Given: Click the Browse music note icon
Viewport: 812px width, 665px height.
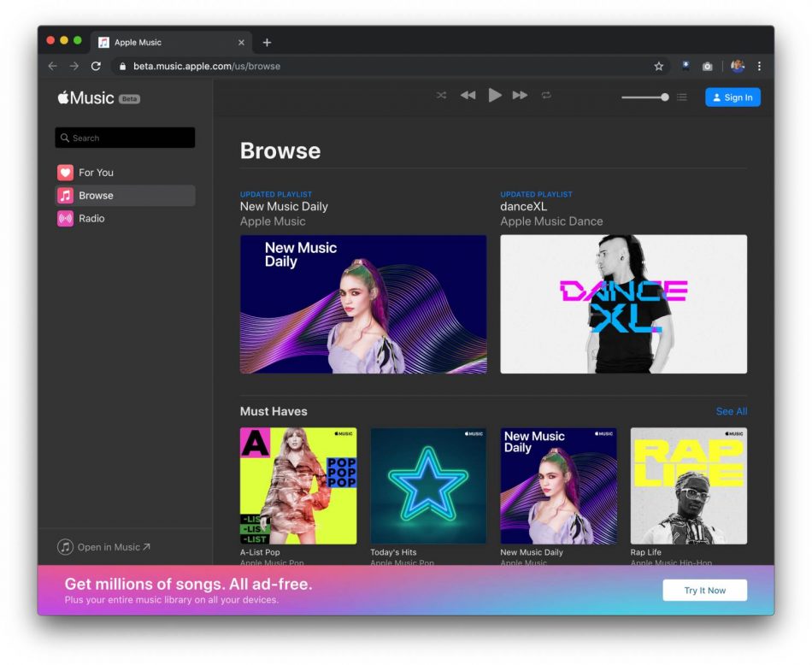Looking at the screenshot, I should tap(65, 195).
